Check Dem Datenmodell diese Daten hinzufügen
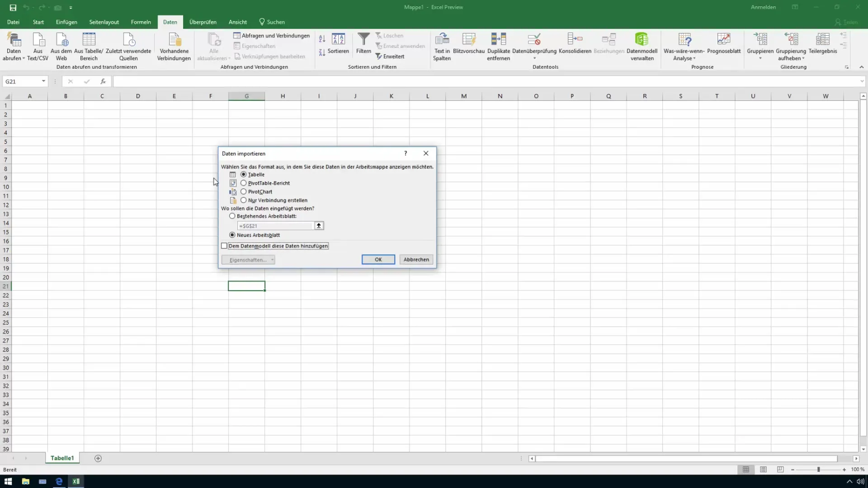Image resolution: width=868 pixels, height=488 pixels. (x=224, y=246)
